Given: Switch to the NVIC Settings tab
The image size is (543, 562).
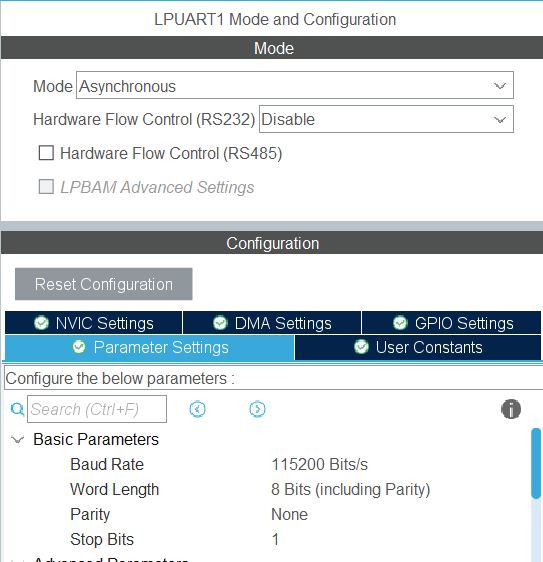Looking at the screenshot, I should click(94, 323).
